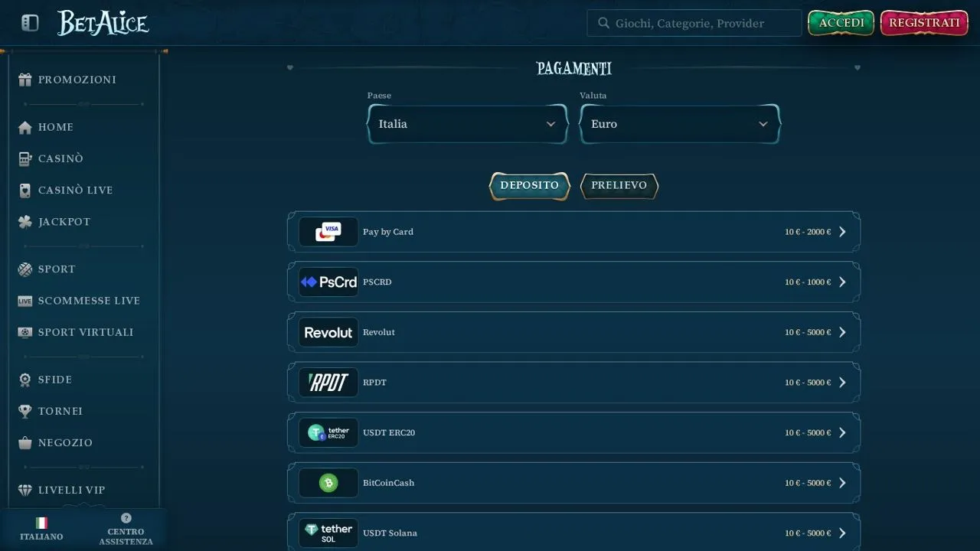Click the Italian flag language icon
This screenshot has height=551, width=980.
(x=41, y=523)
